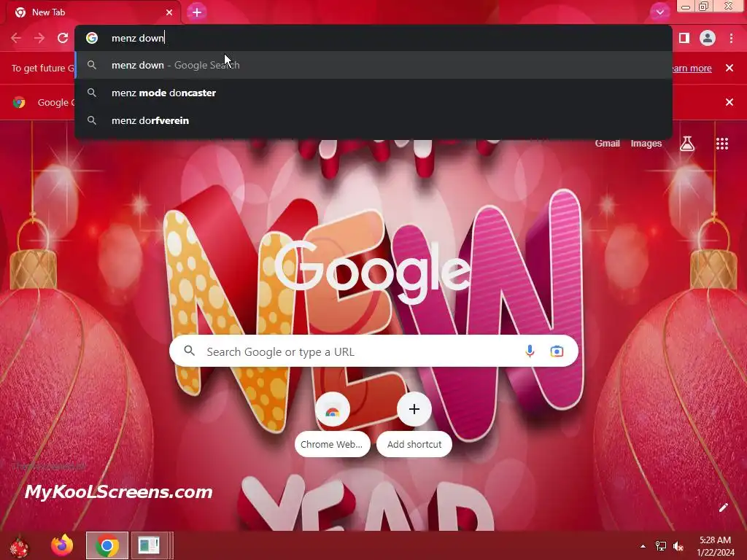This screenshot has width=747, height=560.
Task: Click the 'Add shortcut' label
Action: pyautogui.click(x=414, y=444)
